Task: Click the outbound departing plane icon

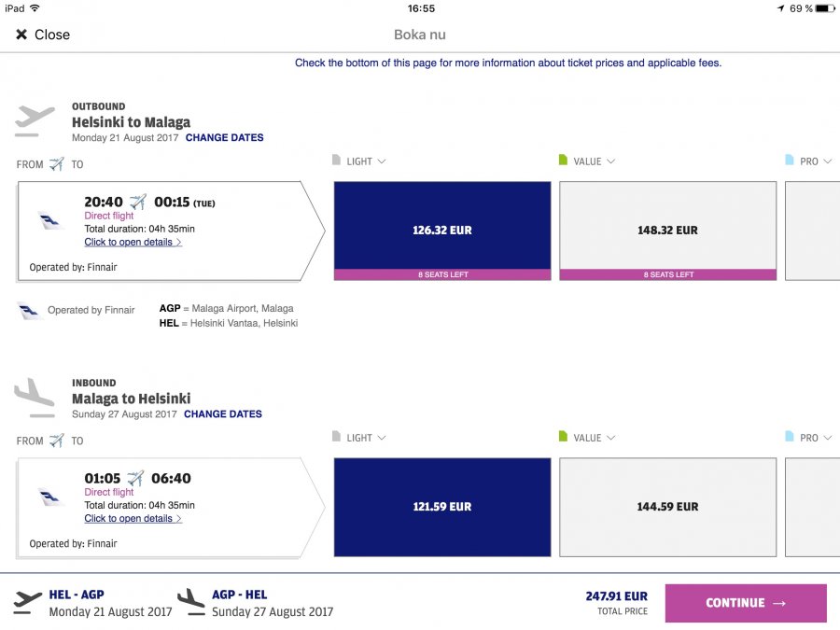Action: click(x=35, y=121)
